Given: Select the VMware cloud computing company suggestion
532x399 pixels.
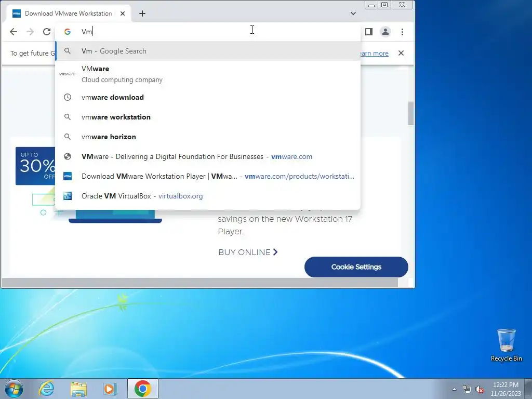Looking at the screenshot, I should coord(208,74).
